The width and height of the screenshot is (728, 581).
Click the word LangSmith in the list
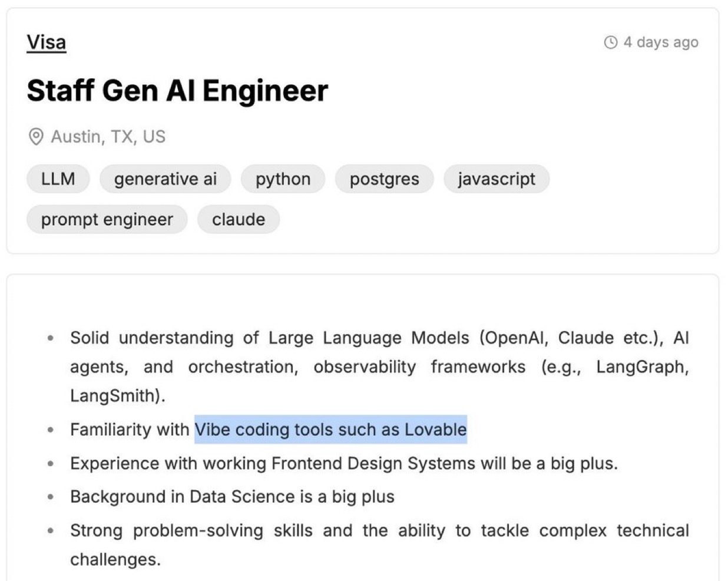pos(115,396)
